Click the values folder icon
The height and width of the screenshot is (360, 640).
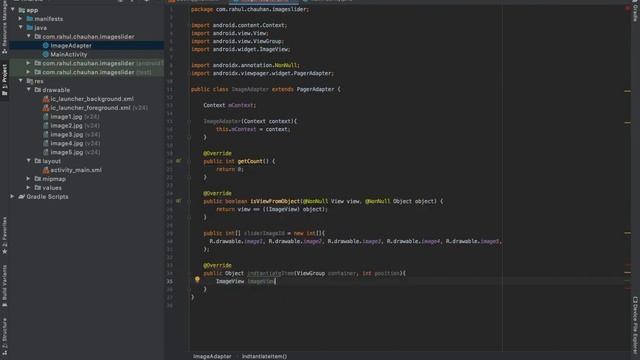pyautogui.click(x=38, y=188)
